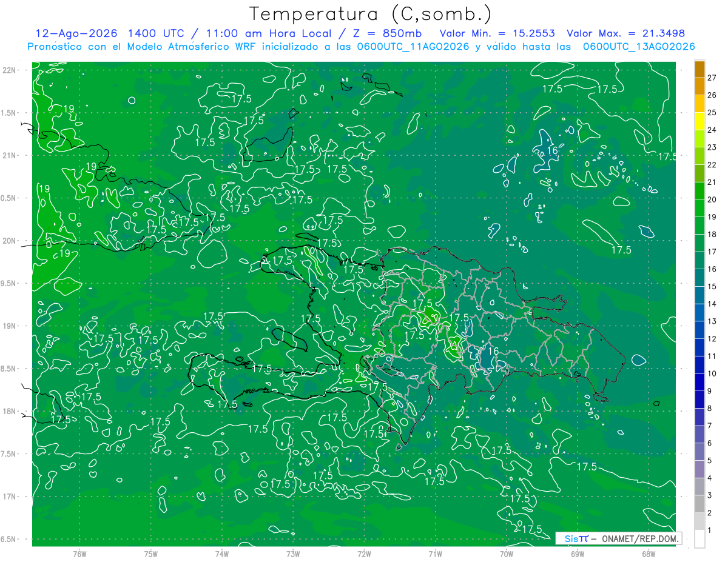The width and height of the screenshot is (728, 562).
Task: Click the "71W" longitude axis label
Action: pyautogui.click(x=435, y=554)
